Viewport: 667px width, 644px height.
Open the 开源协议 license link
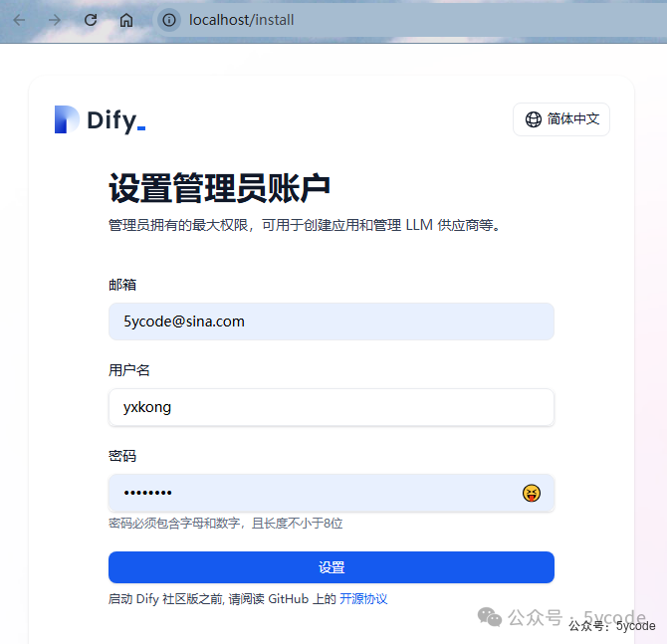363,599
